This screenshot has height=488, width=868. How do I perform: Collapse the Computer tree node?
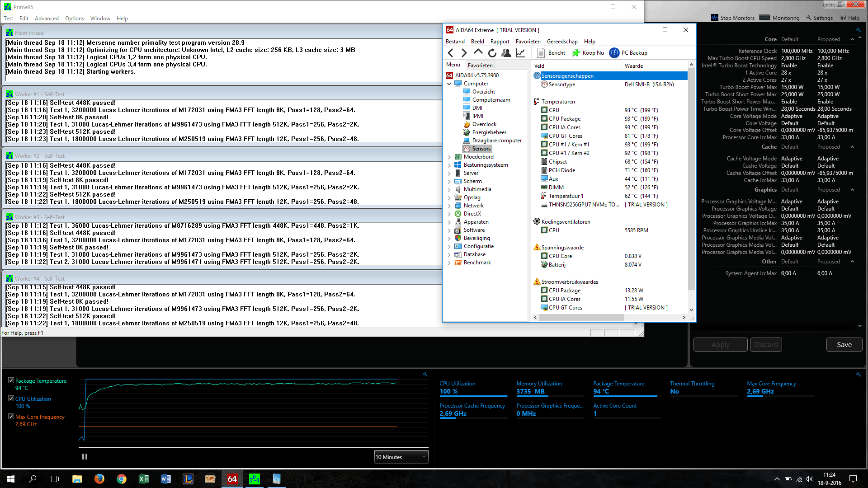pos(449,84)
